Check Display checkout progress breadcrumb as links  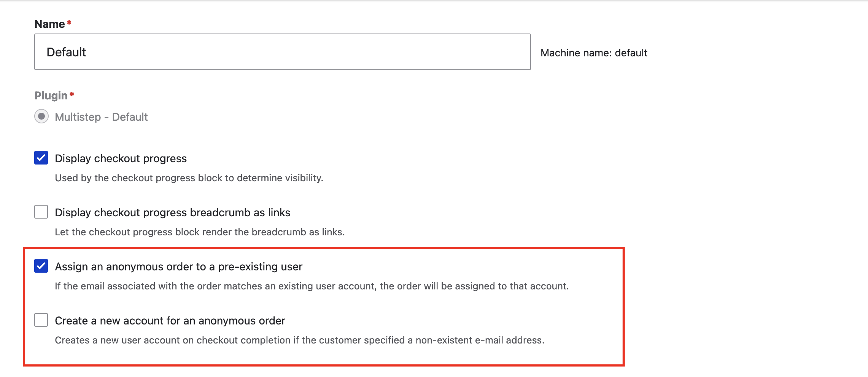(42, 212)
